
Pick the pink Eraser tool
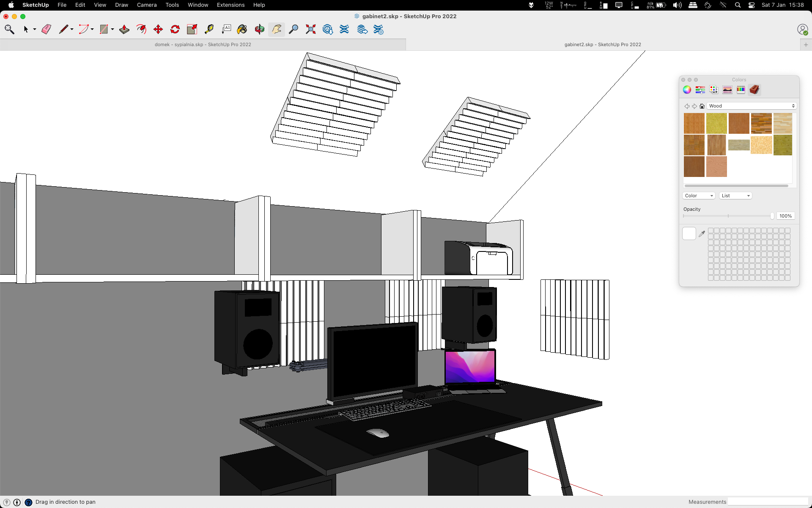point(47,29)
